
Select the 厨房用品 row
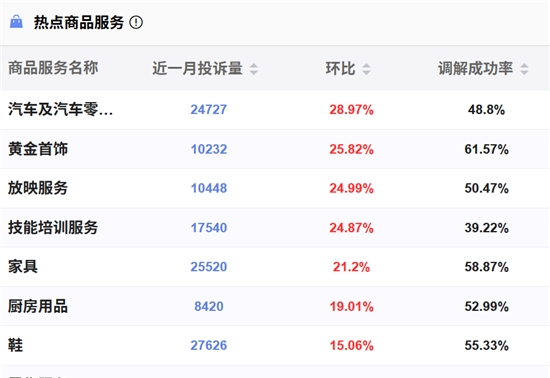(x=275, y=306)
